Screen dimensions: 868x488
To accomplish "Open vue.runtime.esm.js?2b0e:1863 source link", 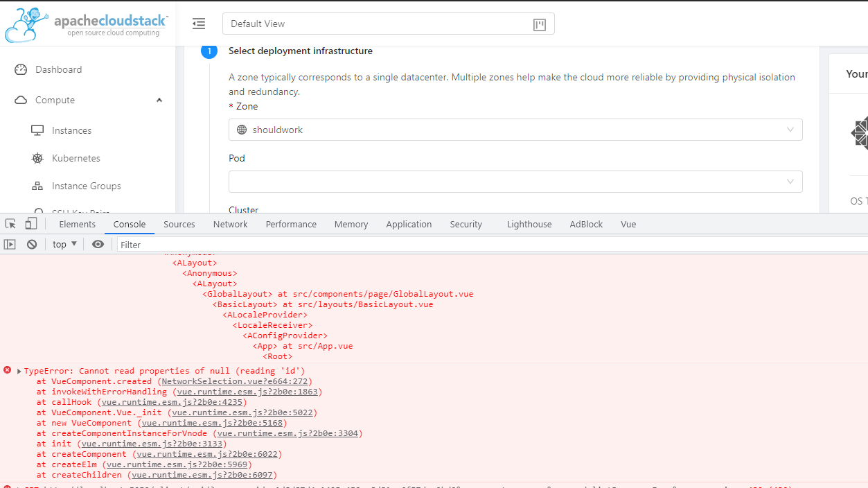I will [x=247, y=392].
